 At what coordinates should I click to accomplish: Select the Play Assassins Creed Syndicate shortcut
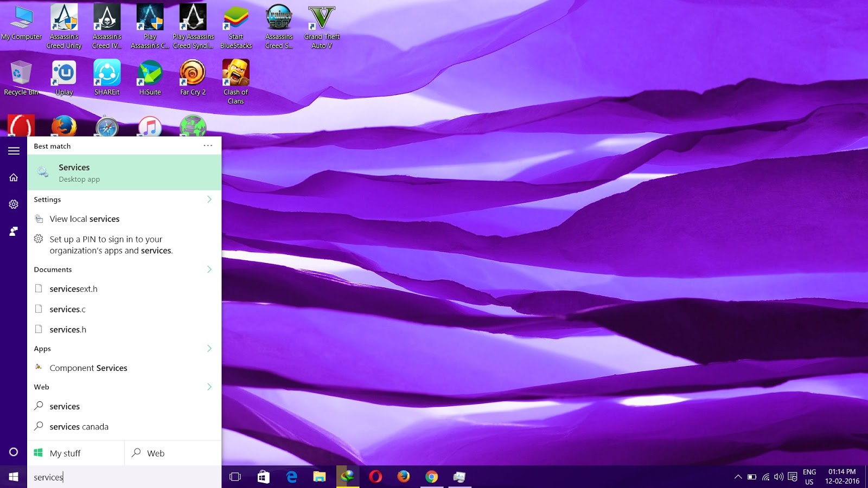193,26
